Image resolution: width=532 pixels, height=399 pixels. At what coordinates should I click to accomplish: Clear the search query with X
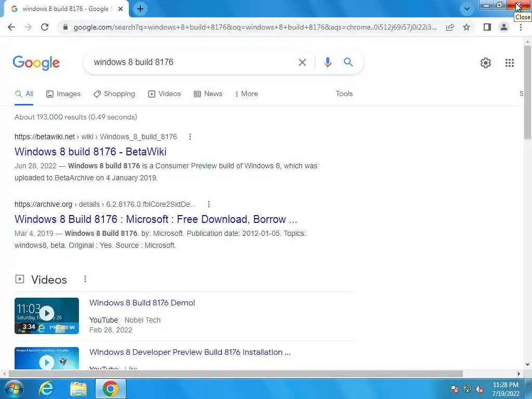pyautogui.click(x=302, y=62)
